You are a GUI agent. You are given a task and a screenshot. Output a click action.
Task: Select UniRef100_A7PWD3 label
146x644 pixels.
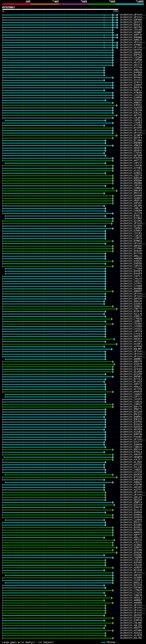131,45
